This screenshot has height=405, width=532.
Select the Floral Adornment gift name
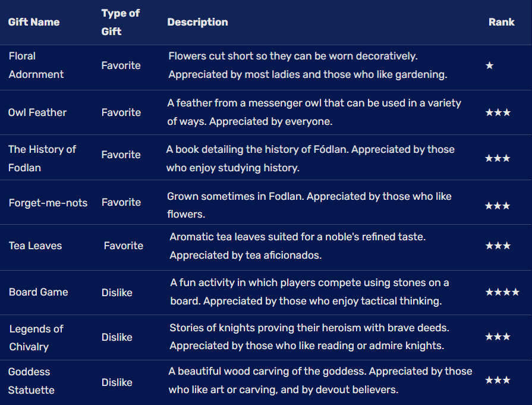click(36, 65)
